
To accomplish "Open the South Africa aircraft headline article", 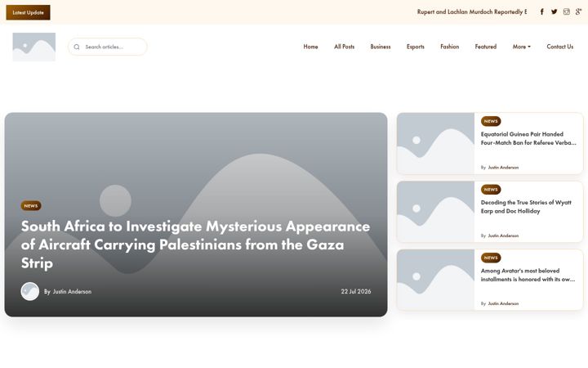I will pyautogui.click(x=195, y=245).
